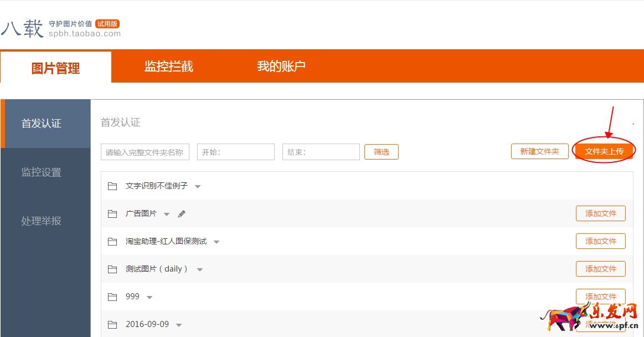Screen dimensions: 644x337
Task: Click the folder name 淘宝助理-红人图保测试
Action: coord(166,241)
